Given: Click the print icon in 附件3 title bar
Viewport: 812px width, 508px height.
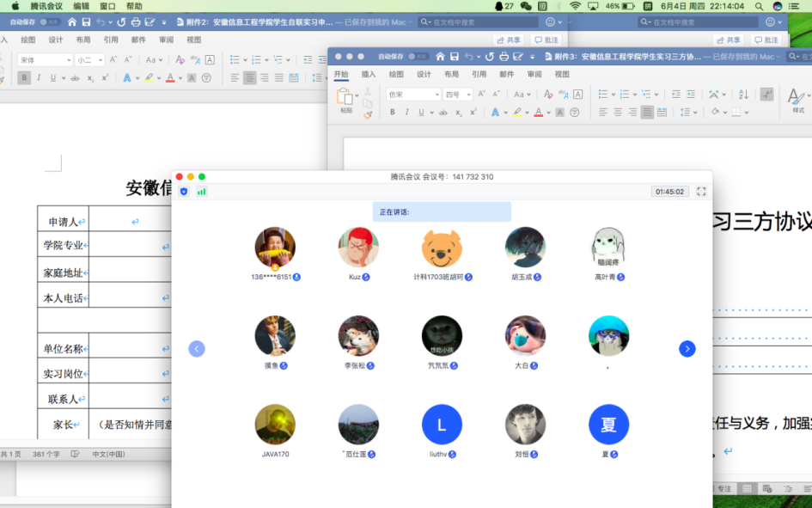Looking at the screenshot, I should pyautogui.click(x=503, y=57).
